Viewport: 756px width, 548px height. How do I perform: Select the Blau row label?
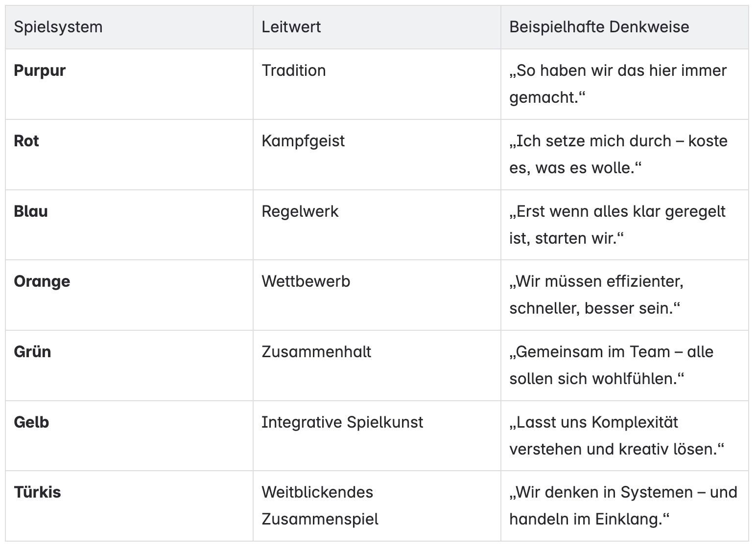tap(31, 211)
